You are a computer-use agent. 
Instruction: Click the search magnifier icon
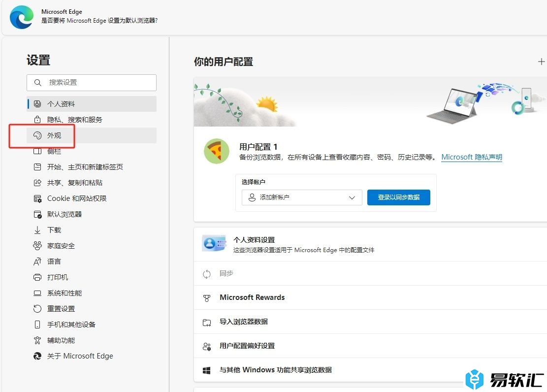point(38,82)
